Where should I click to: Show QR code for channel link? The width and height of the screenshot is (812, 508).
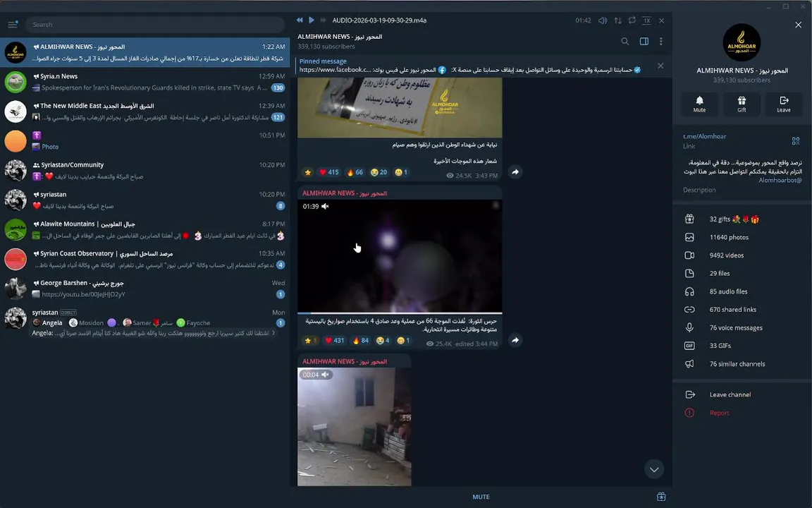[795, 141]
